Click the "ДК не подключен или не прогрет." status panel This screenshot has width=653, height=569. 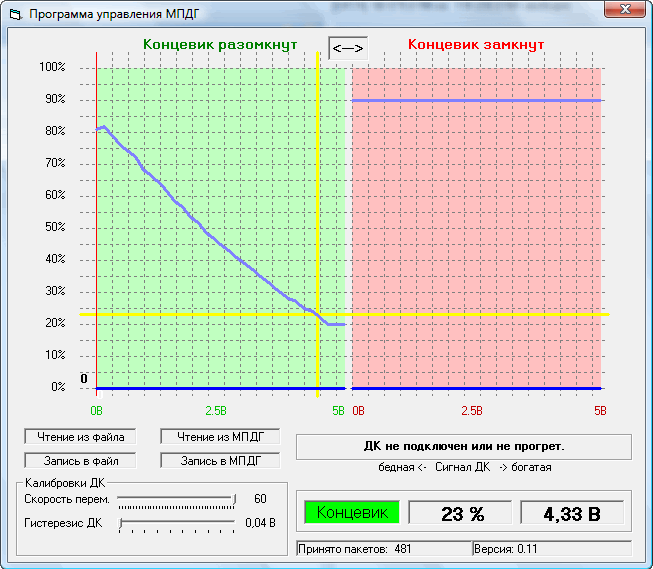(x=463, y=446)
